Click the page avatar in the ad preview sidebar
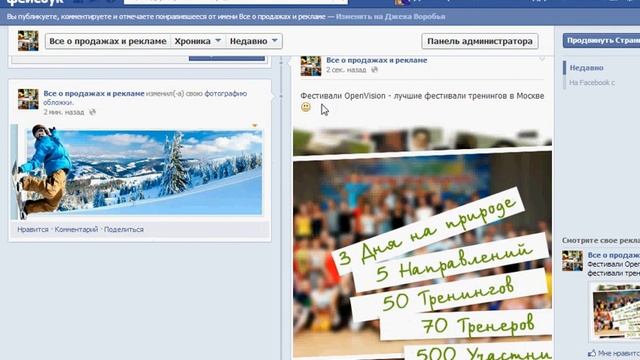640x360 pixels. [x=572, y=261]
